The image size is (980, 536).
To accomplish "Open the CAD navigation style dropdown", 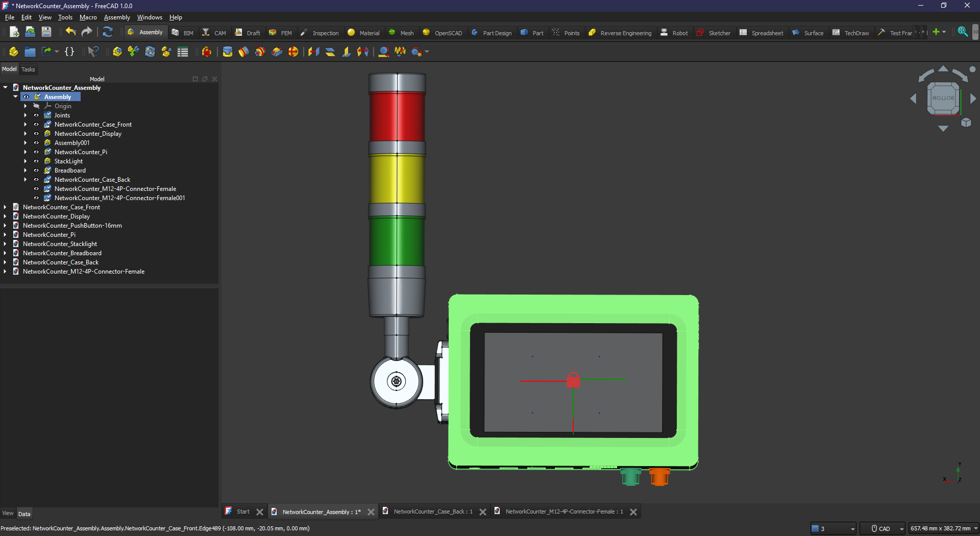I will 901,529.
